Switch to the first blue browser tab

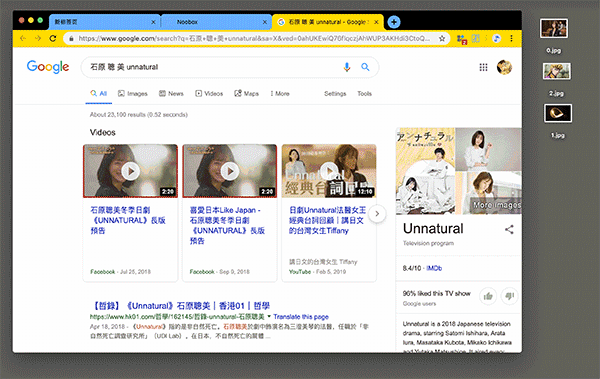(104, 22)
